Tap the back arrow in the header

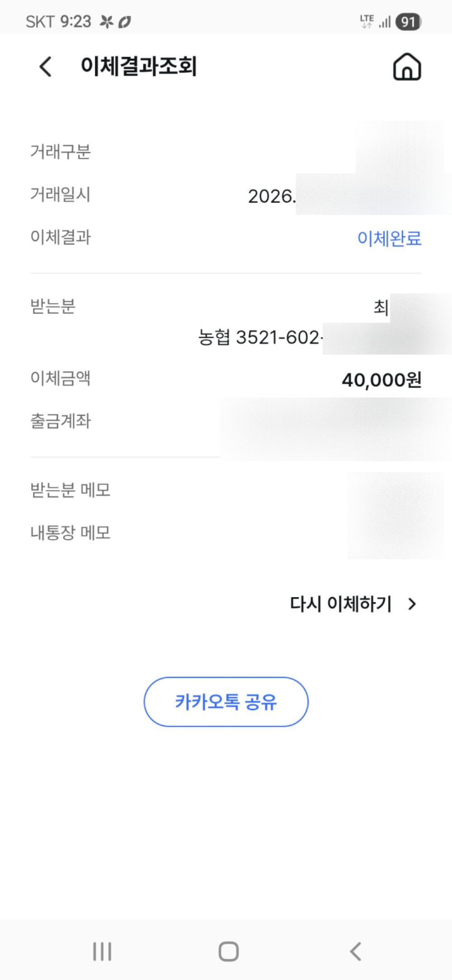(46, 67)
